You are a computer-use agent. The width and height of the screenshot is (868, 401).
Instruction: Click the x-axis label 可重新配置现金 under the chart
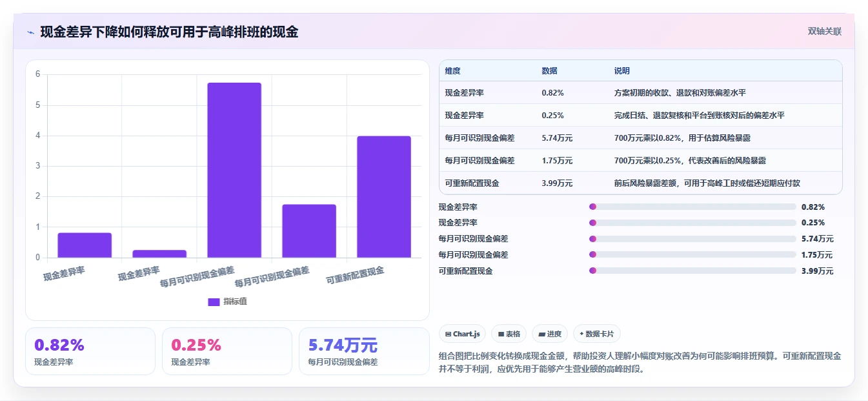pyautogui.click(x=356, y=276)
